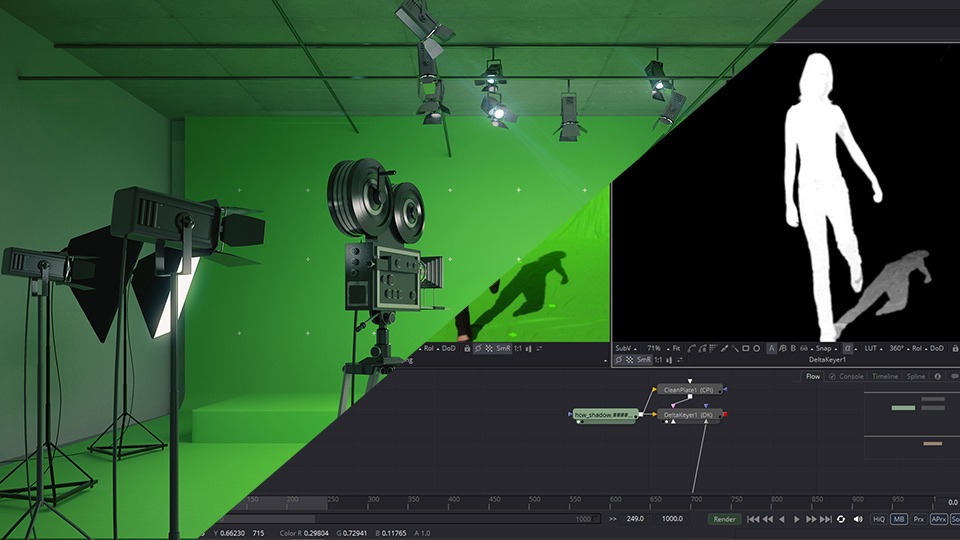Jump to the first frame using rewind-to-start

753,519
